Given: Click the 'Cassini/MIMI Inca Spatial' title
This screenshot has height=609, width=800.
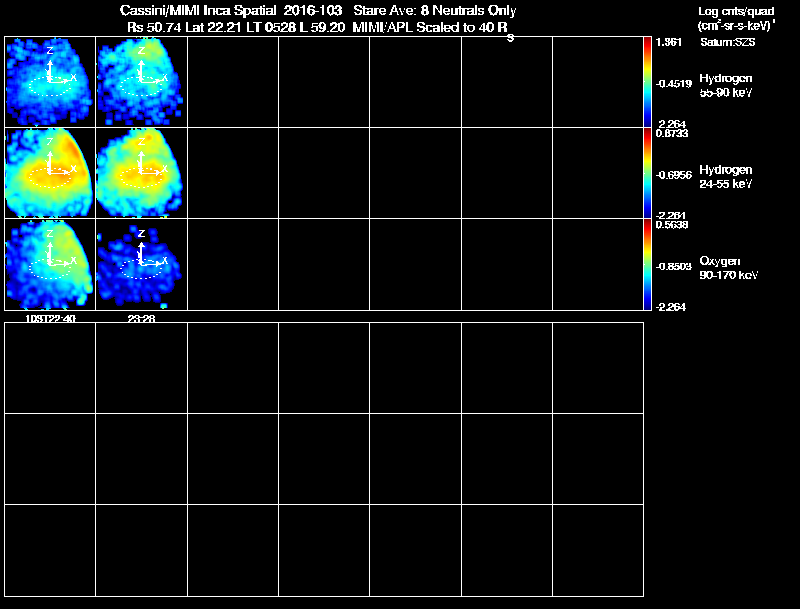Looking at the screenshot, I should 198,10.
